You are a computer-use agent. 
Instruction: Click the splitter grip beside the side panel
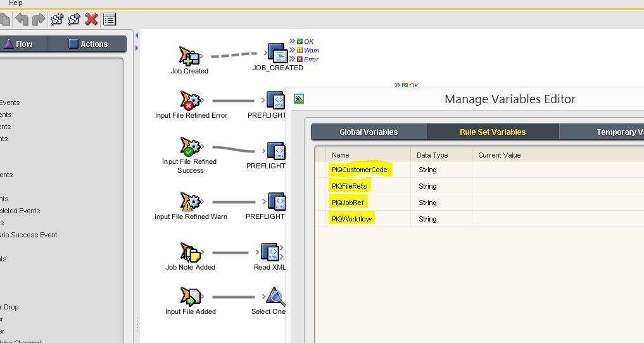coord(137,324)
